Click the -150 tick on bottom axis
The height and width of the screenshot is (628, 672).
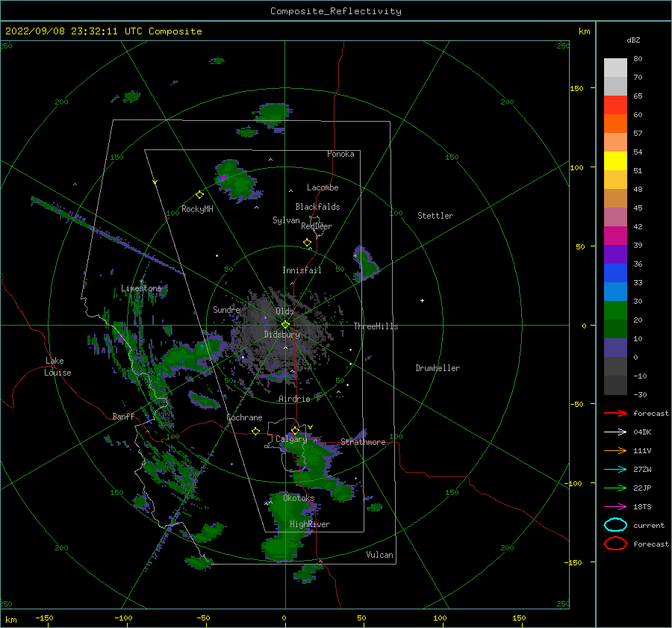click(44, 618)
